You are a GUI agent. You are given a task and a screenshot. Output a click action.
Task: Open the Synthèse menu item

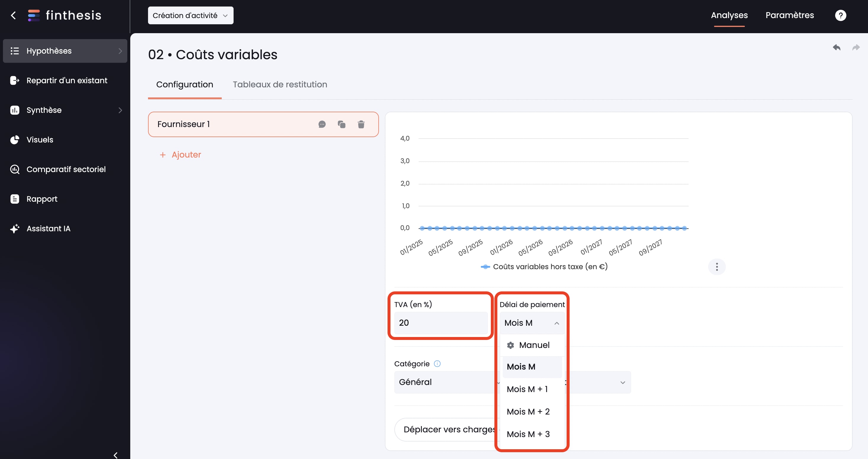(x=65, y=110)
